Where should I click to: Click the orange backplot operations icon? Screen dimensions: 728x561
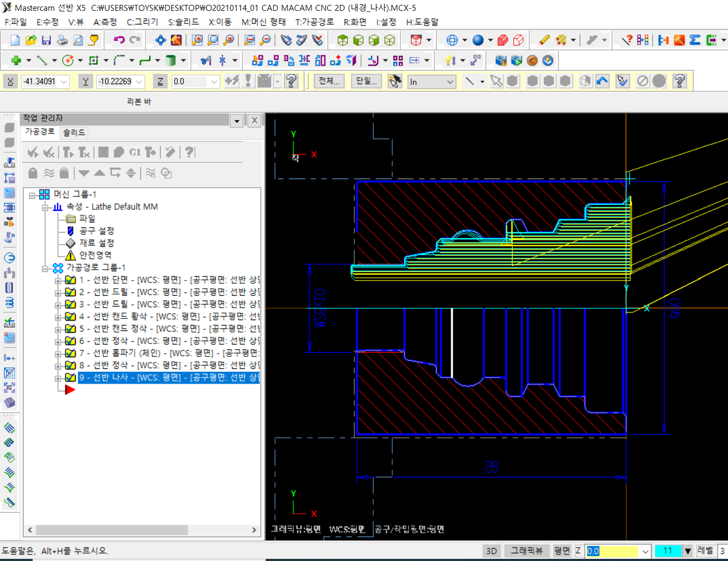tap(533, 60)
